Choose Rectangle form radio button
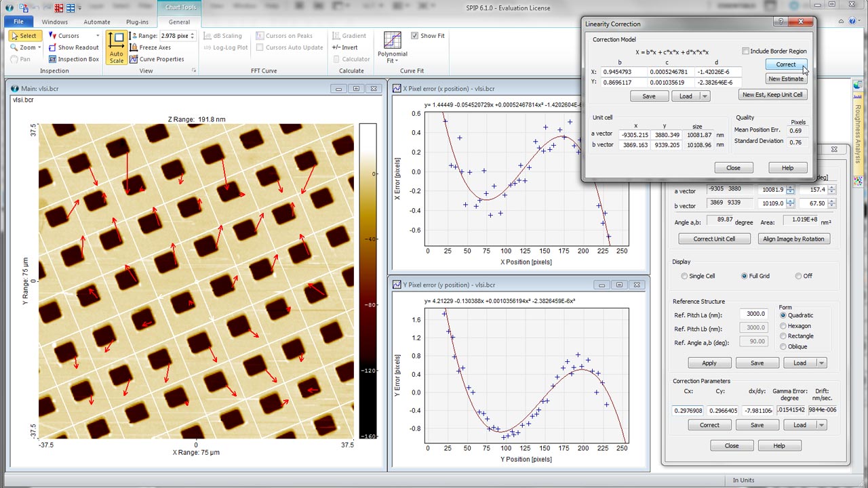This screenshot has height=488, width=868. click(783, 335)
